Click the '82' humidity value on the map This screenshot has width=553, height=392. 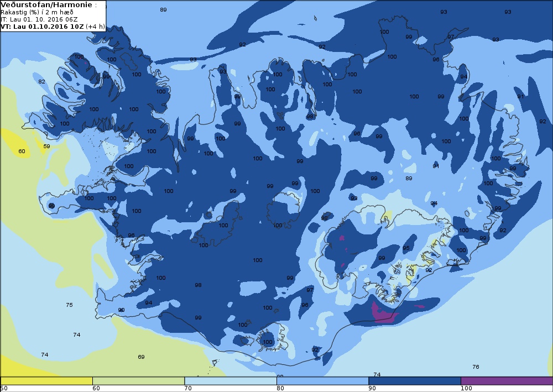[x=41, y=82]
